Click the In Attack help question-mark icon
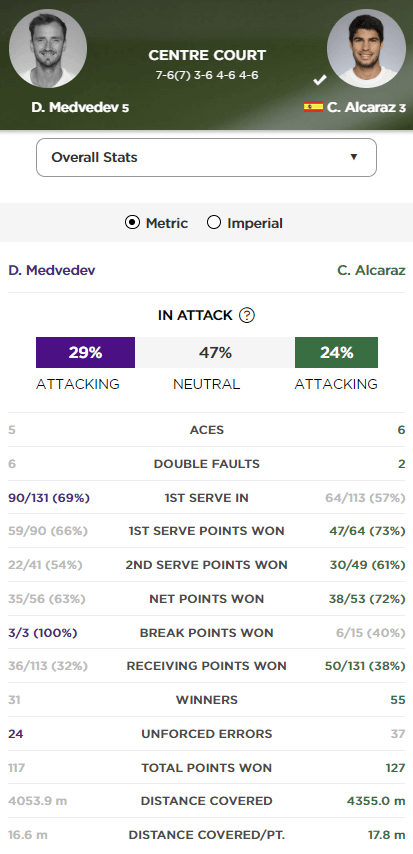The height and width of the screenshot is (854, 413). (247, 315)
